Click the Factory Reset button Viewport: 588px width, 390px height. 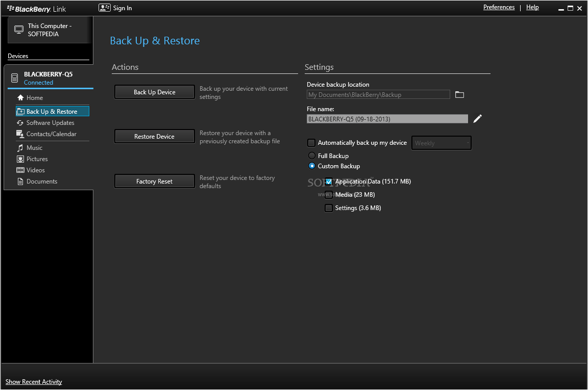[x=155, y=181]
